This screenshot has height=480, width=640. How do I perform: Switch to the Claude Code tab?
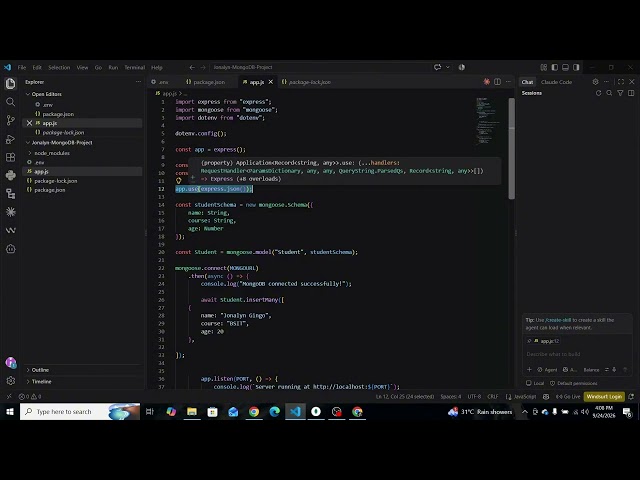(556, 82)
